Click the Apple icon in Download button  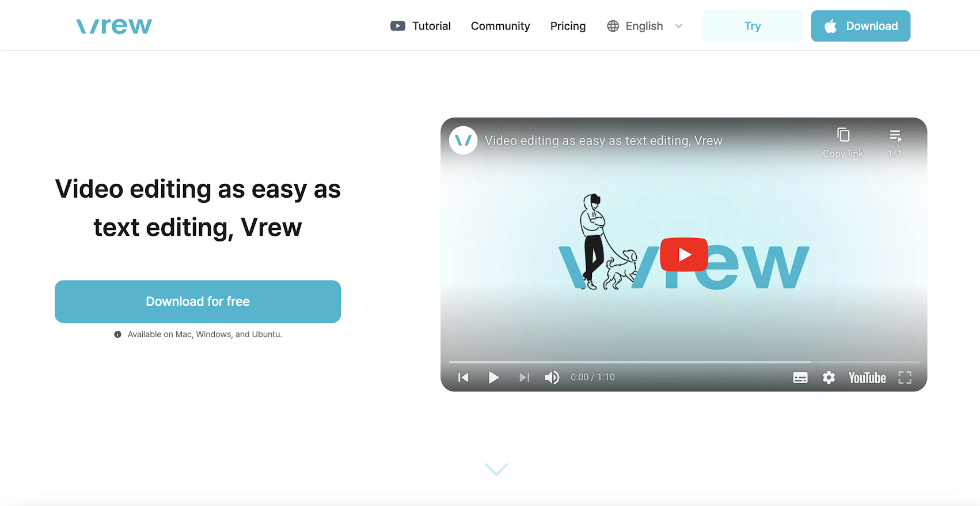(x=830, y=26)
